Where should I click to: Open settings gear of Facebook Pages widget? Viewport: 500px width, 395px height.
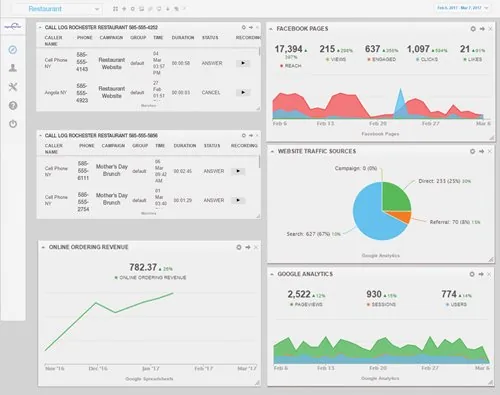473,29
